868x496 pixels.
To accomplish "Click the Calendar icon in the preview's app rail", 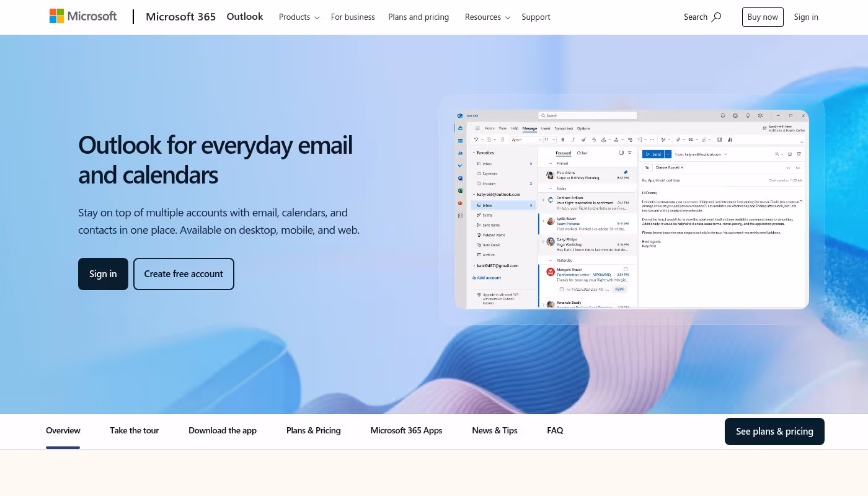I will pos(460,141).
